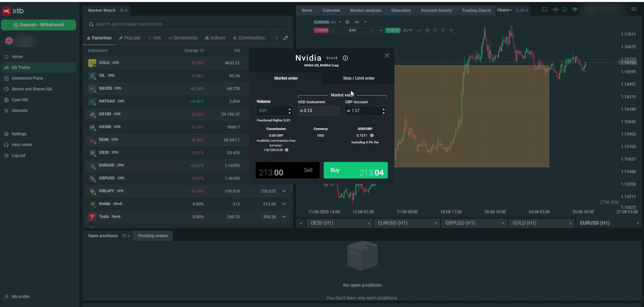Open the H1 timeframe dropdown
The image size is (644, 307).
[360, 22]
